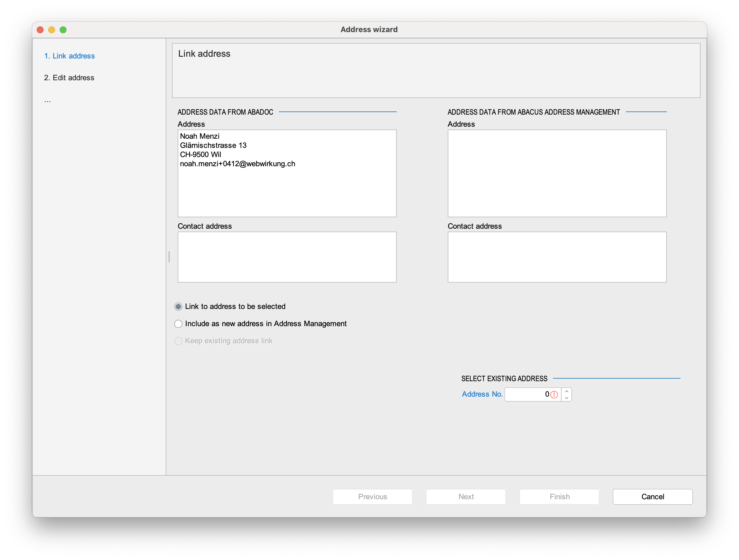Image resolution: width=739 pixels, height=560 pixels.
Task: Click the 'Next' button to proceed
Action: tap(466, 496)
